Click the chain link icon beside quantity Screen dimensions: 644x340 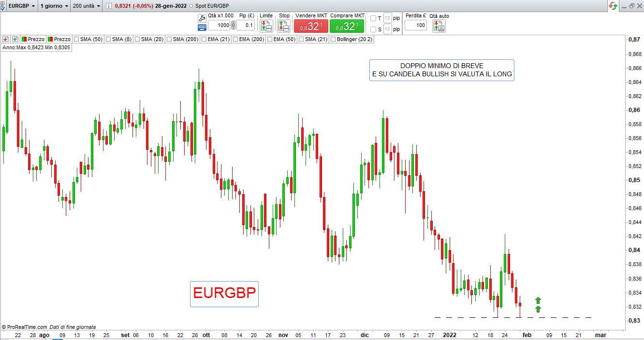click(233, 25)
